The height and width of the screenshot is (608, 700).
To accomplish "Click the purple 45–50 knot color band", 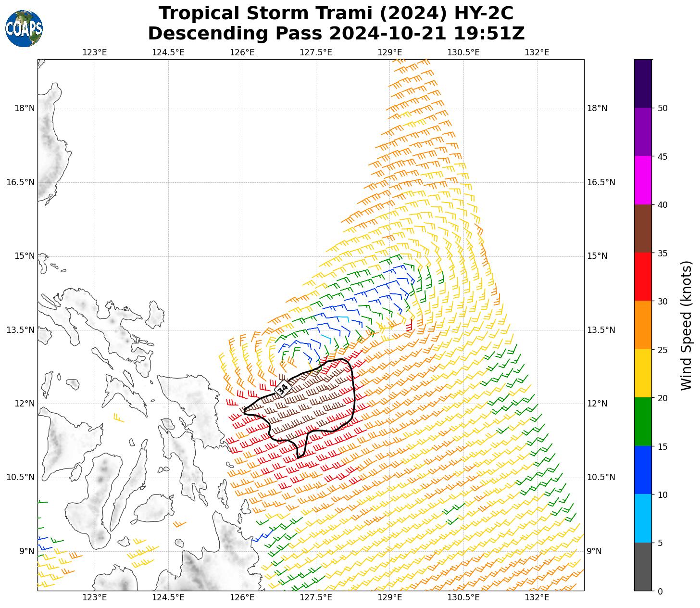I will point(643,132).
